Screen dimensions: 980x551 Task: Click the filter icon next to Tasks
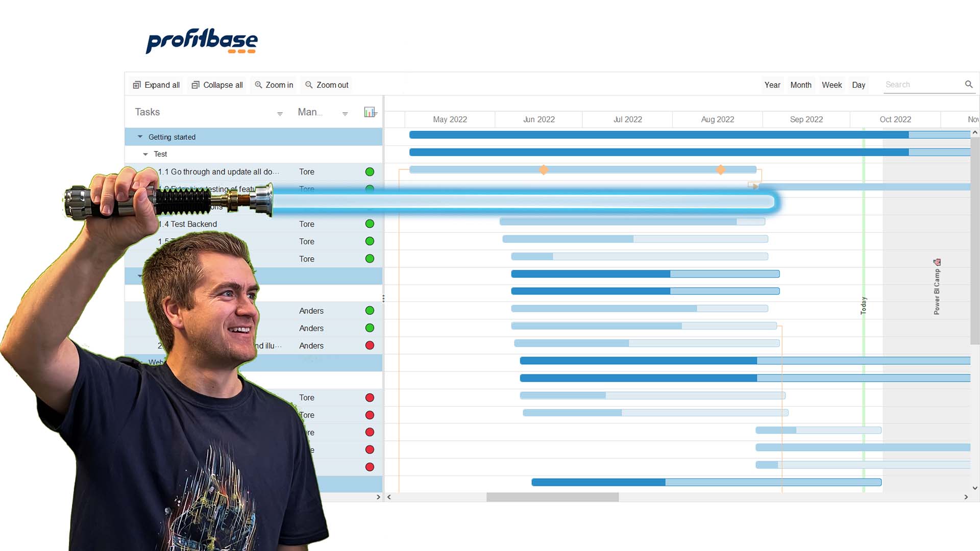tap(279, 112)
